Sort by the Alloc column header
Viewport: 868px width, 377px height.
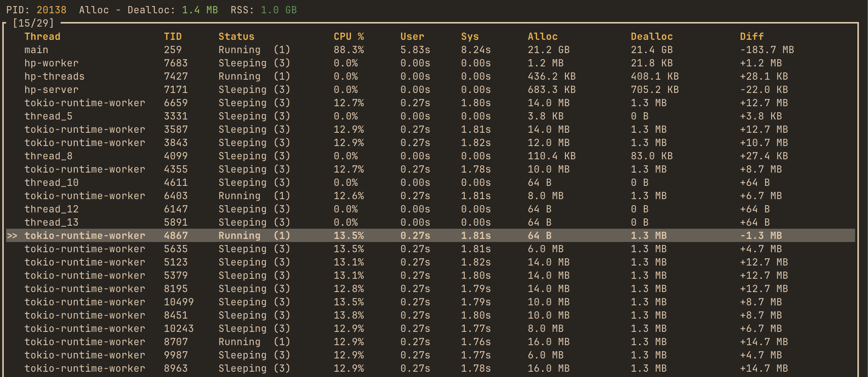coord(543,36)
